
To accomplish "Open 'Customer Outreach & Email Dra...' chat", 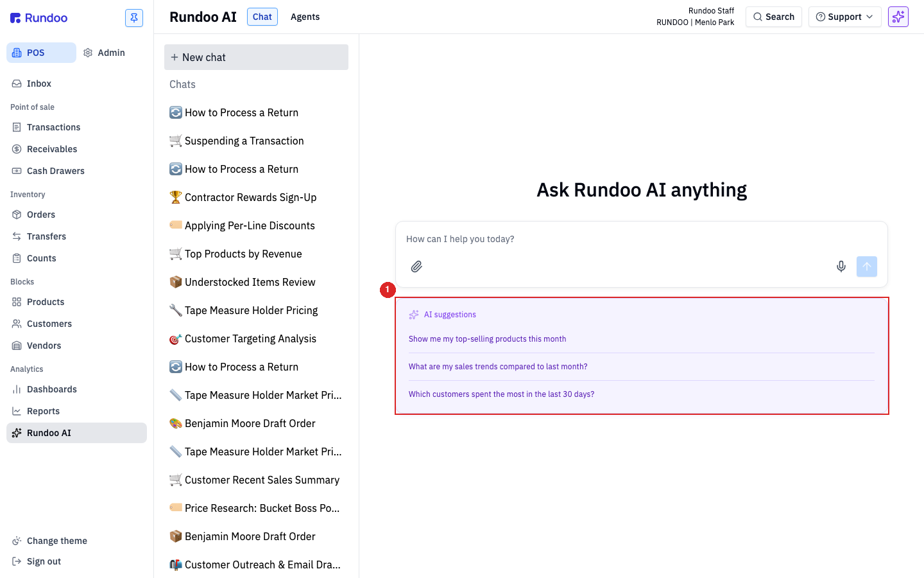I will click(256, 565).
